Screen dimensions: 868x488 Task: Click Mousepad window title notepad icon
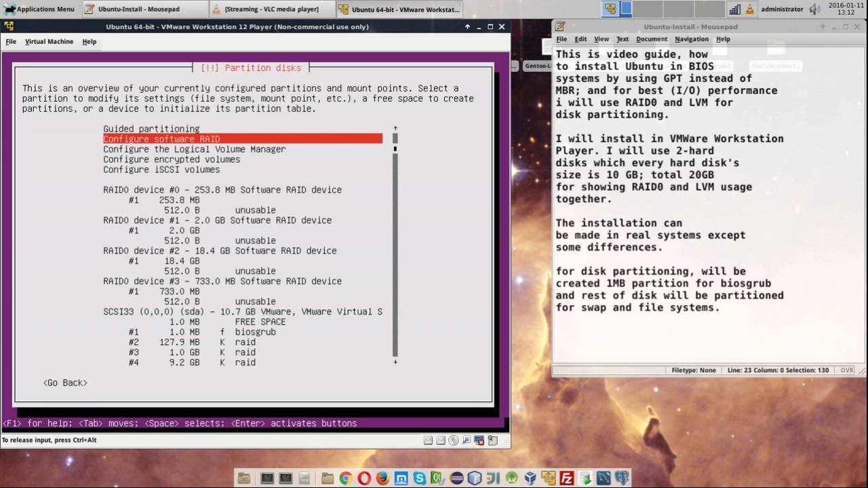point(560,26)
